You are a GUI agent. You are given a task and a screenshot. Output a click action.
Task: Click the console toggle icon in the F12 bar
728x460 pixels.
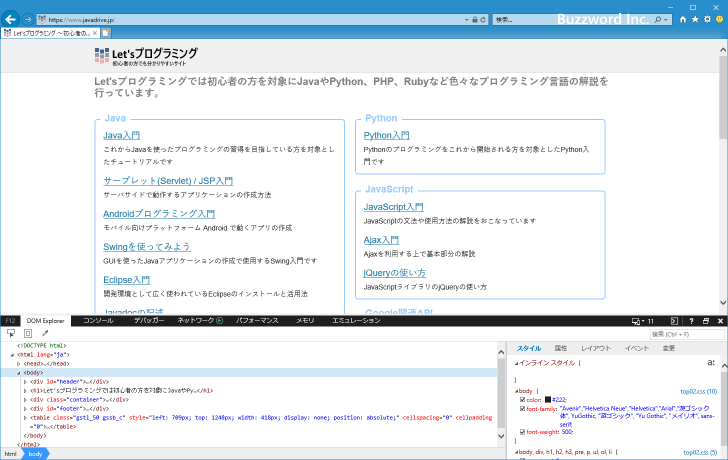[x=674, y=321]
